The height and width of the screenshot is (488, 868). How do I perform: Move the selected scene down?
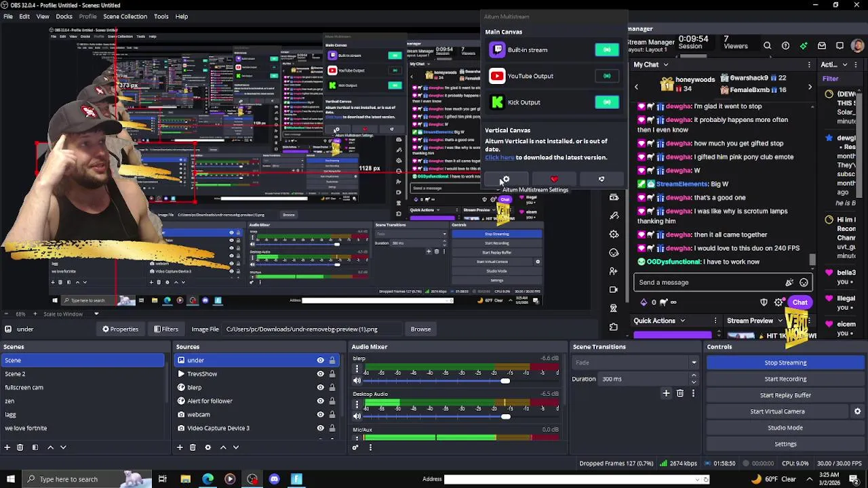click(x=63, y=447)
